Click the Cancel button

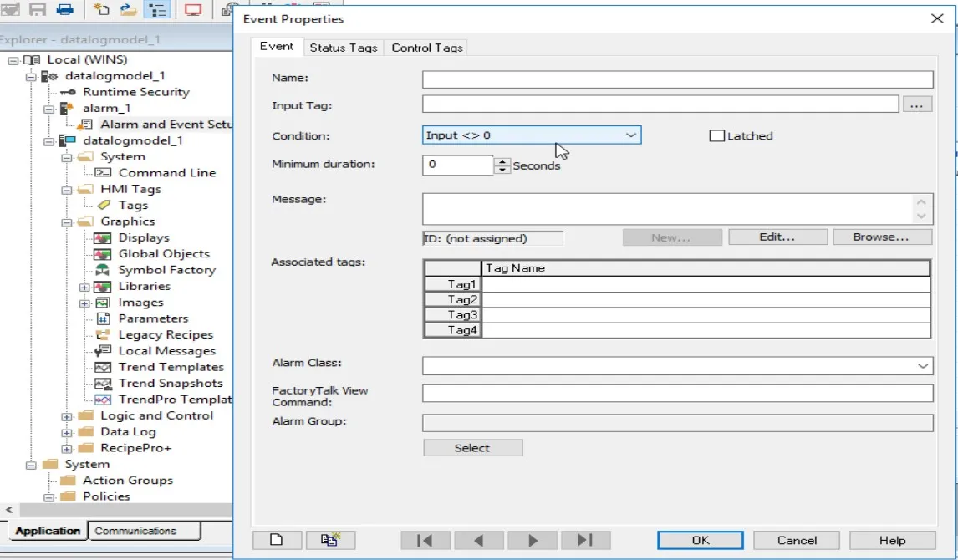797,540
